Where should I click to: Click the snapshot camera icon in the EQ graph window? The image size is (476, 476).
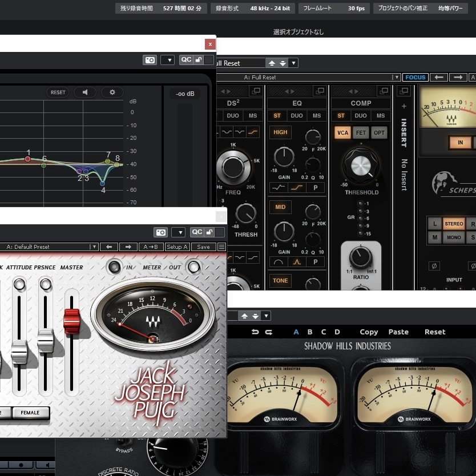point(150,60)
